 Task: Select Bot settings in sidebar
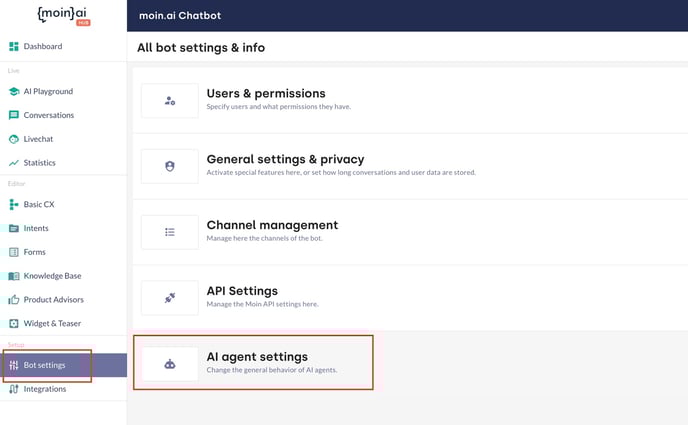tap(63, 365)
